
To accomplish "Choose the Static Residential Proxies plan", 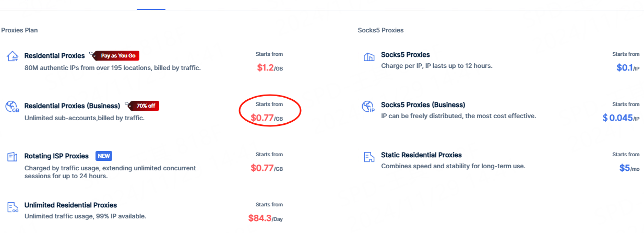I will (x=421, y=155).
